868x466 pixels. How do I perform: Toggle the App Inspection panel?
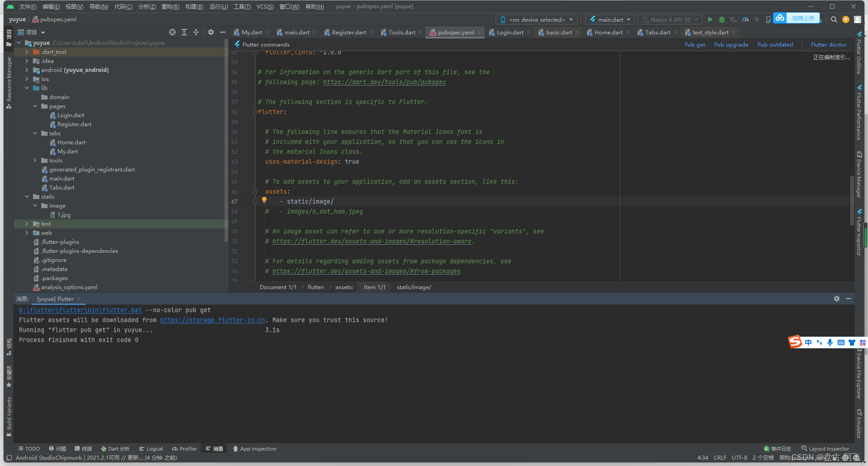254,448
